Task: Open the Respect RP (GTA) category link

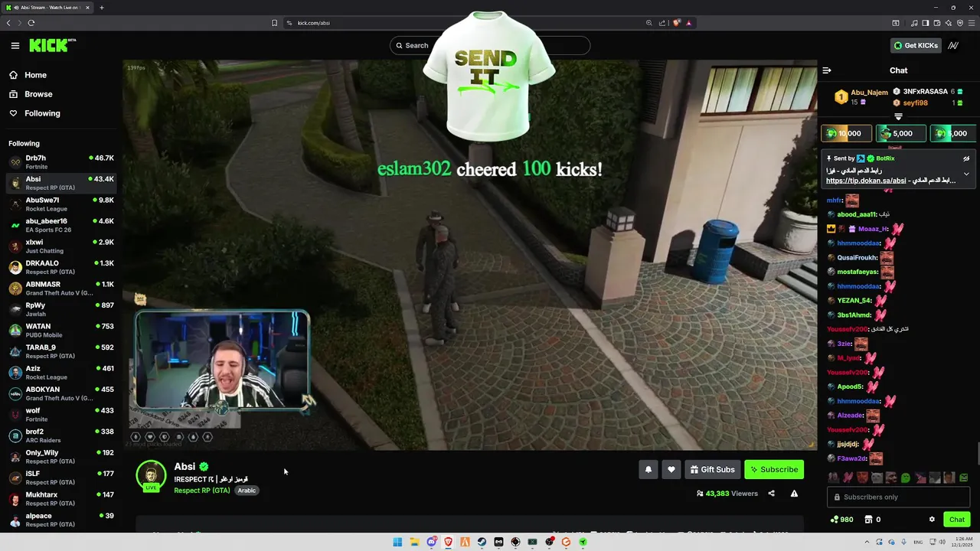Action: (x=202, y=491)
